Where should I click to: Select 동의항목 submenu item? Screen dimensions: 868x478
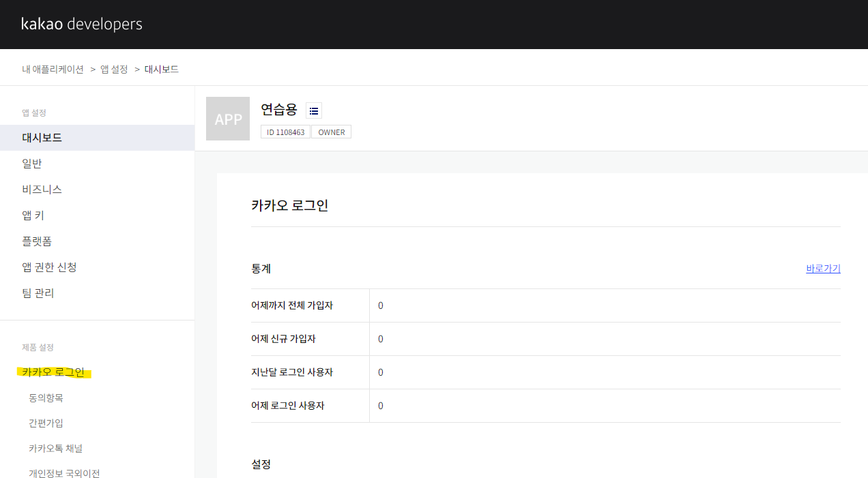[46, 398]
